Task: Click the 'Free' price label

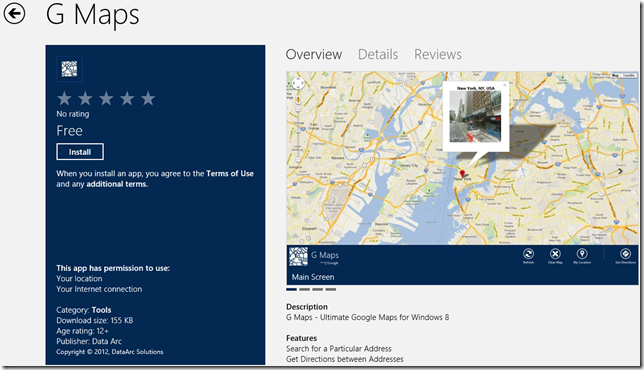Action: point(69,131)
